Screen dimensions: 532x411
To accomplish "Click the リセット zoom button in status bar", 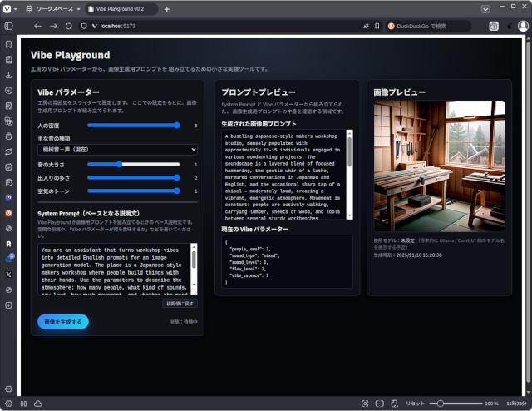I will (x=415, y=404).
